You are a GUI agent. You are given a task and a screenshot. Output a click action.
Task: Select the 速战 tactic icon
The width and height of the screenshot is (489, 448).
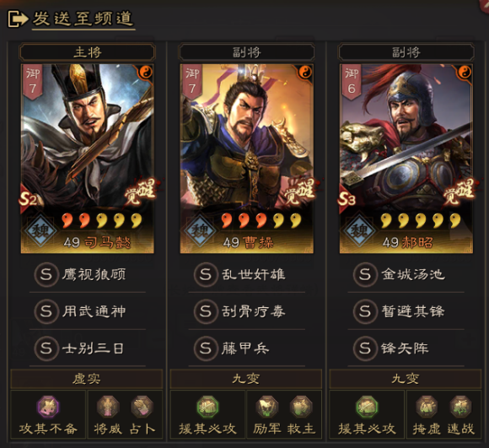(460, 407)
